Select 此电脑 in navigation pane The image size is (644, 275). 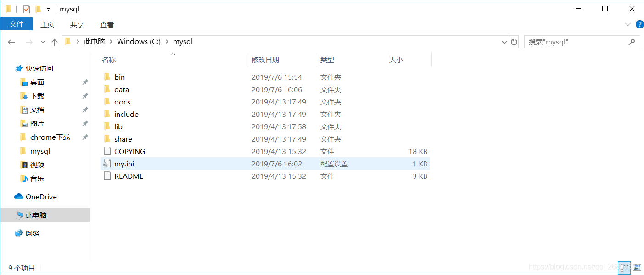tap(36, 215)
